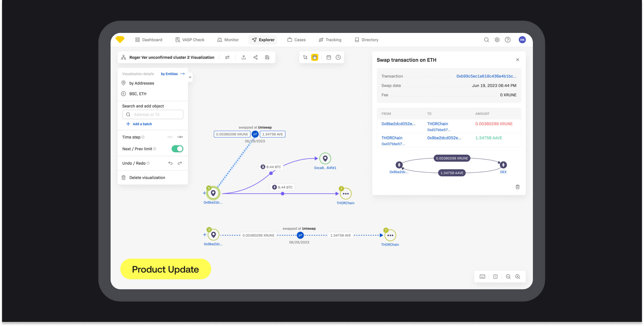Image resolution: width=644 pixels, height=326 pixels.
Task: Go to VASP Check tab
Action: (x=190, y=40)
